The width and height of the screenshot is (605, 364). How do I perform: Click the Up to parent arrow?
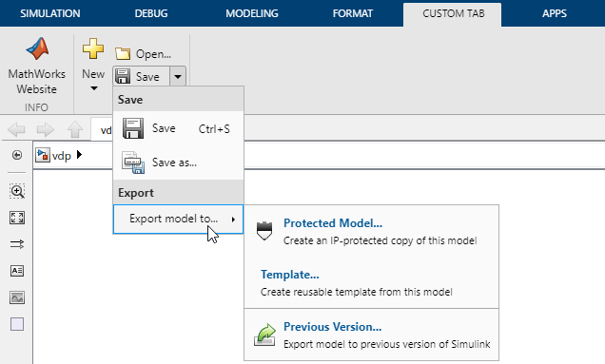tap(75, 129)
